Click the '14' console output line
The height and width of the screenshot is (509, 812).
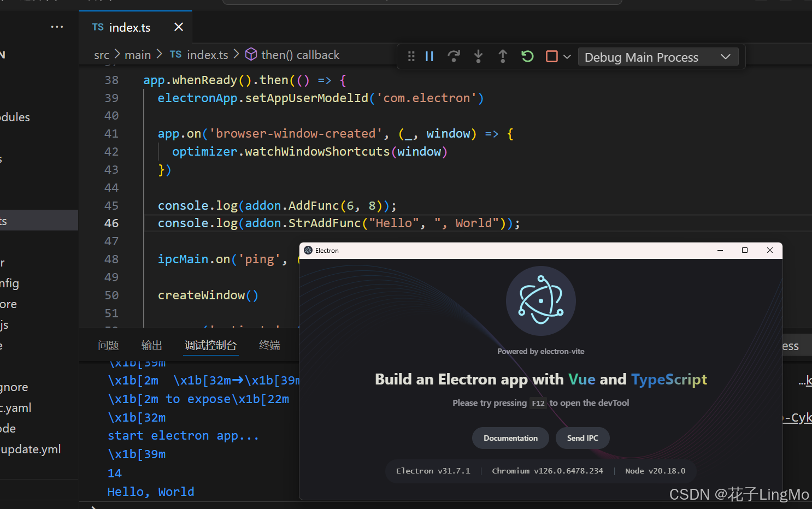coord(115,473)
